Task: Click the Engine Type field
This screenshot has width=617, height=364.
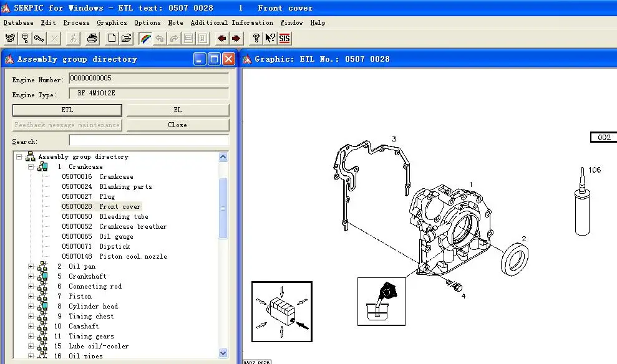Action: (x=148, y=93)
